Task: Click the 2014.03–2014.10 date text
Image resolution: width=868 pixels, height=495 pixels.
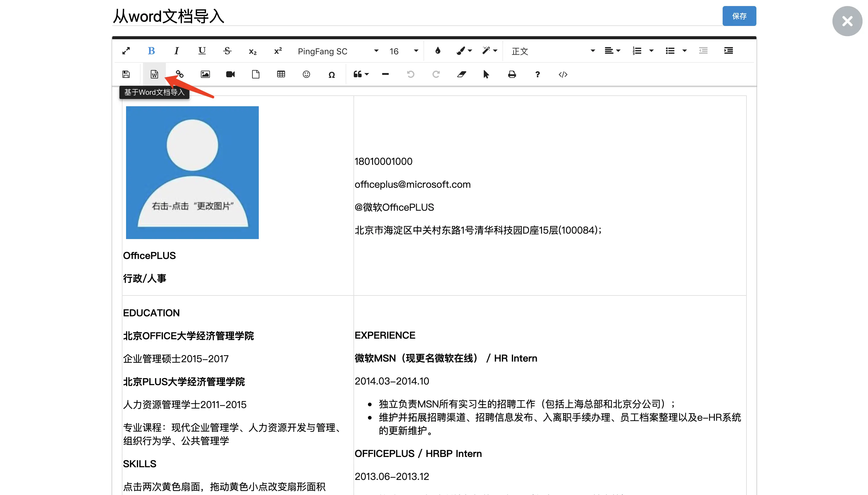Action: 392,382
